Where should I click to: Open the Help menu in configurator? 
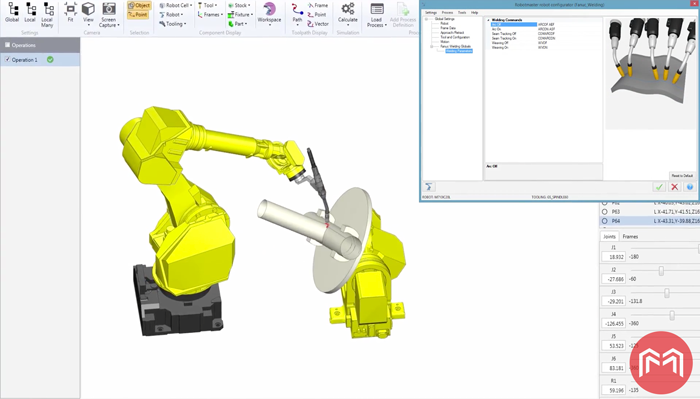[475, 12]
